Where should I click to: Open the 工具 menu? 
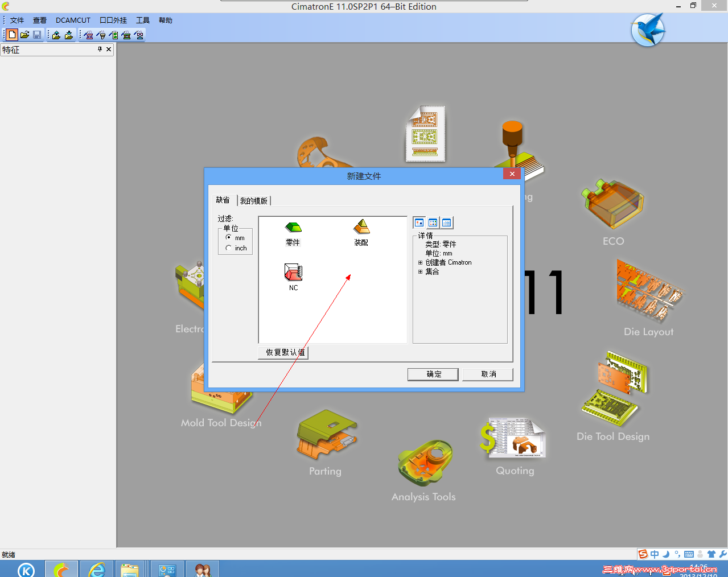pos(142,20)
